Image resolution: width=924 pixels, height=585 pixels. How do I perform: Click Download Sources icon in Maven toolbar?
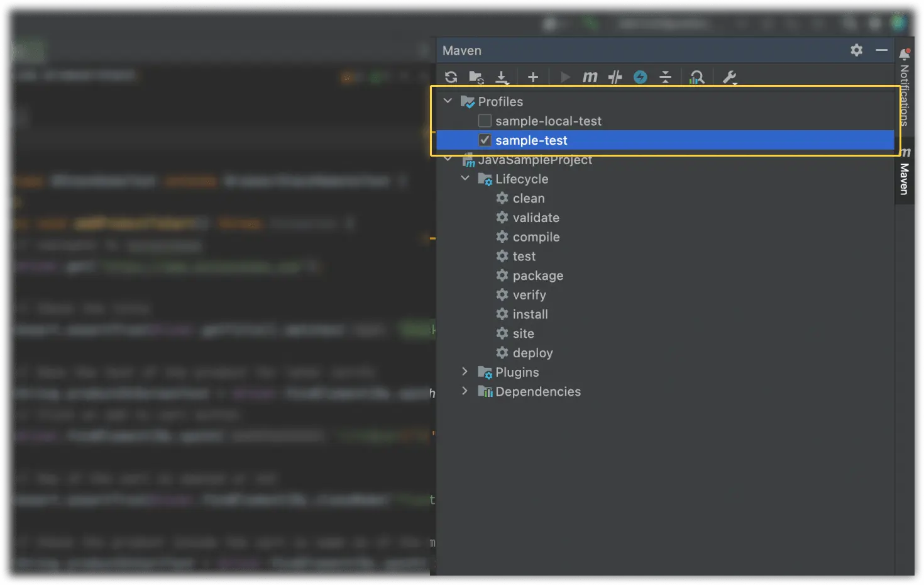click(x=502, y=77)
